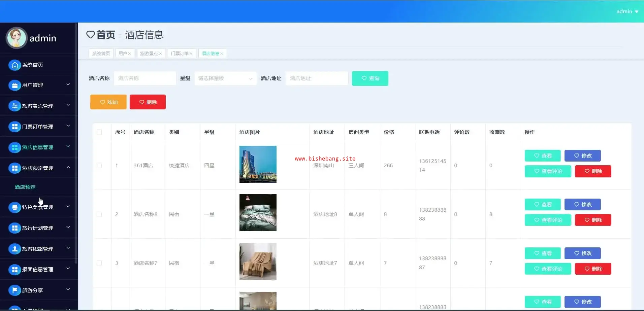Open the admin dropdown in top bar
Viewport: 644px width, 311px height.
[x=627, y=11]
